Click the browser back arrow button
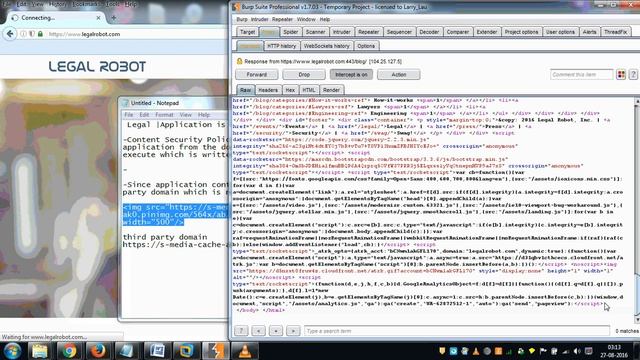 10,34
